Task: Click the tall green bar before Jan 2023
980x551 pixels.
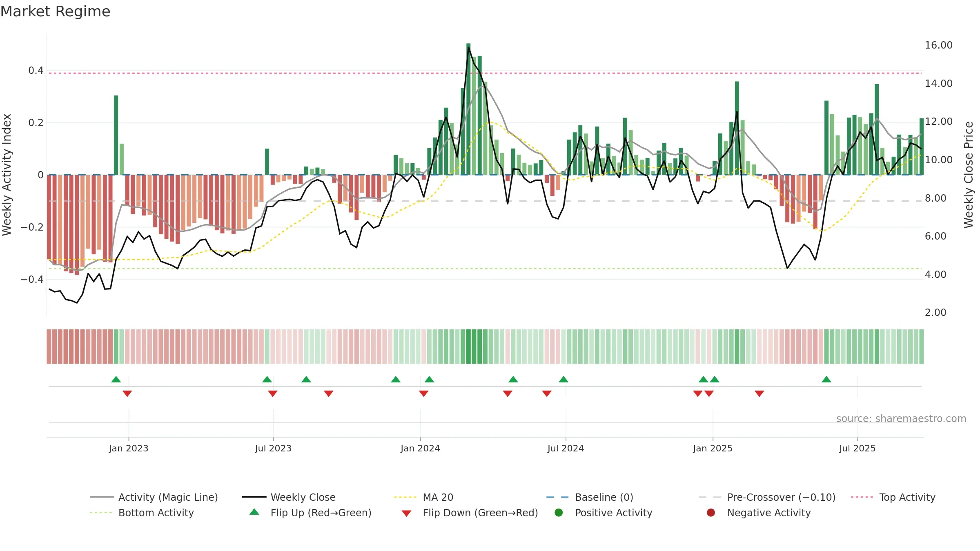Action: pyautogui.click(x=116, y=135)
